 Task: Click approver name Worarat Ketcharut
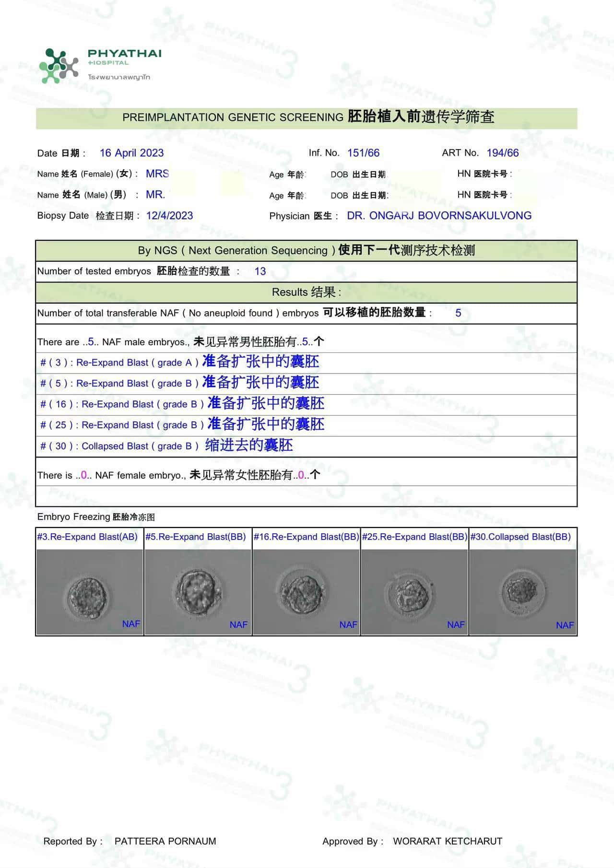point(447,841)
